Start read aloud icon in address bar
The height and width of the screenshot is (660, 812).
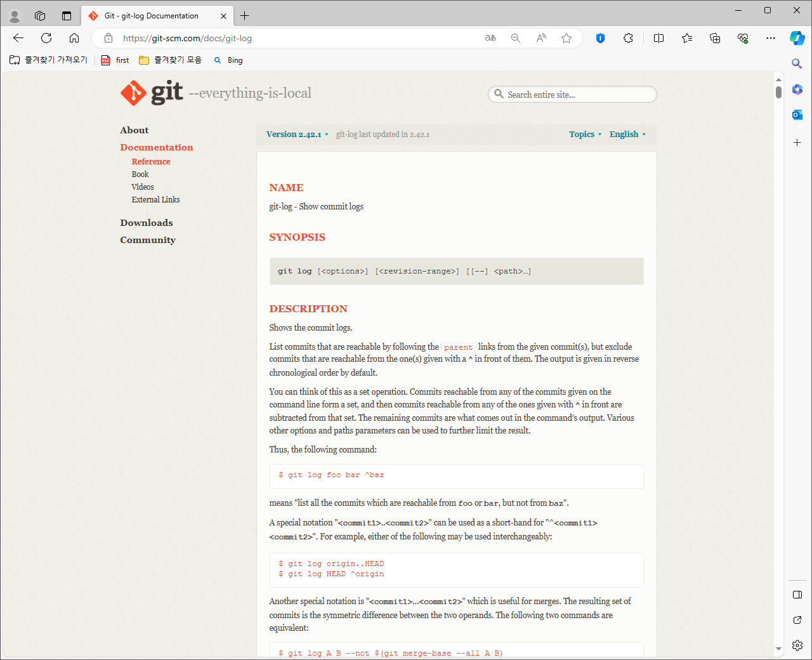pyautogui.click(x=541, y=38)
